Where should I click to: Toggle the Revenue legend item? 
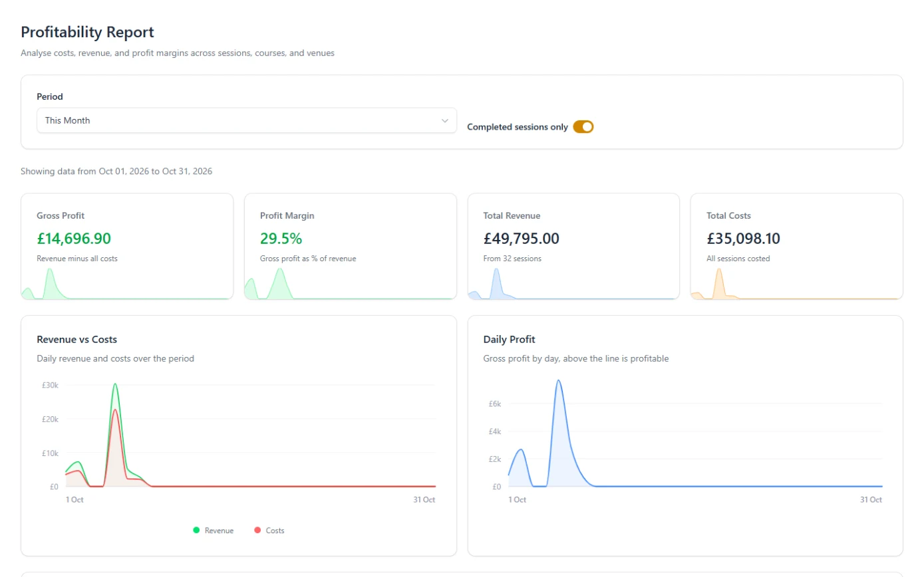point(213,530)
